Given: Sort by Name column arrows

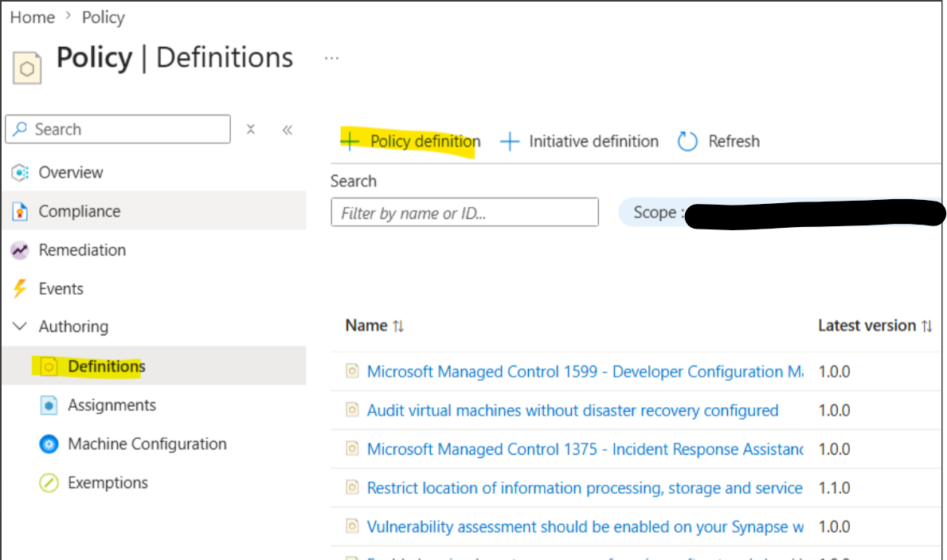Looking at the screenshot, I should (x=398, y=327).
